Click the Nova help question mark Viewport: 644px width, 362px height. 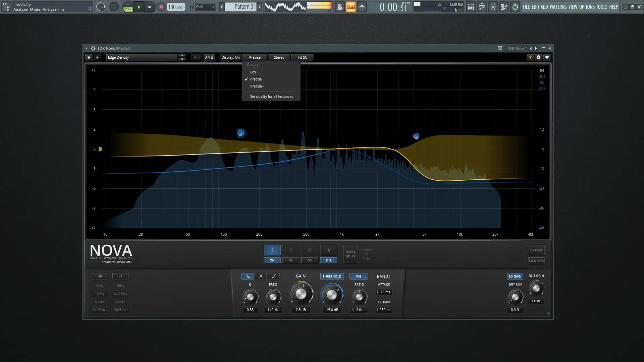[x=530, y=57]
